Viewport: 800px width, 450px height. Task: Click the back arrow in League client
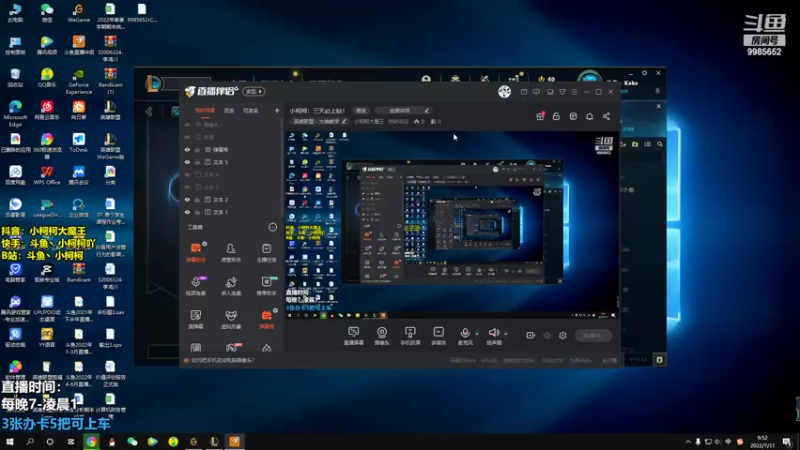click(x=149, y=112)
